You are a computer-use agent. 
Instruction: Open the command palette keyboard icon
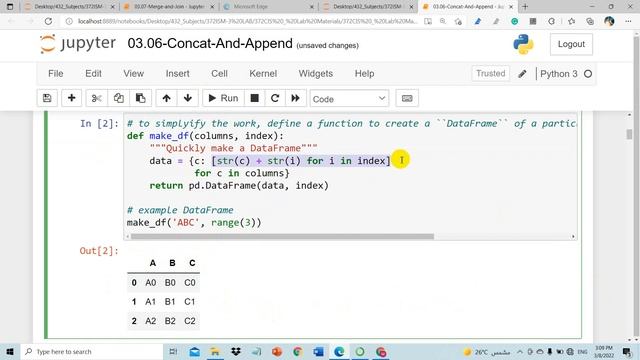click(x=407, y=98)
